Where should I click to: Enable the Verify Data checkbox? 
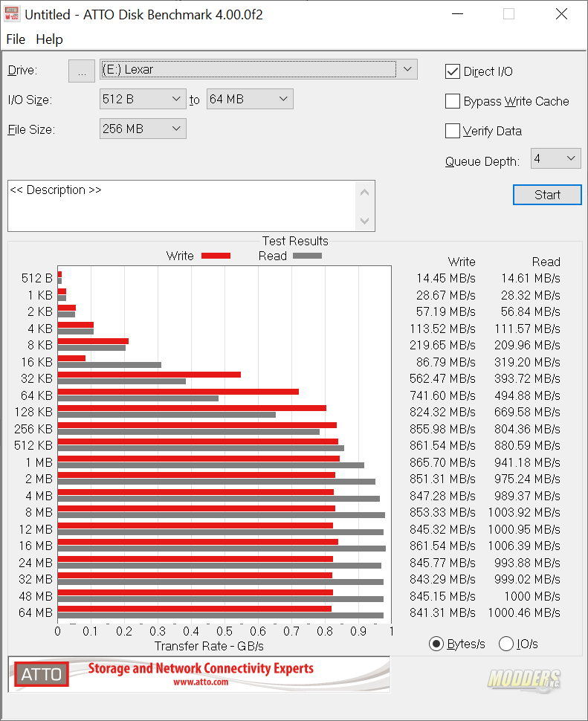(453, 131)
